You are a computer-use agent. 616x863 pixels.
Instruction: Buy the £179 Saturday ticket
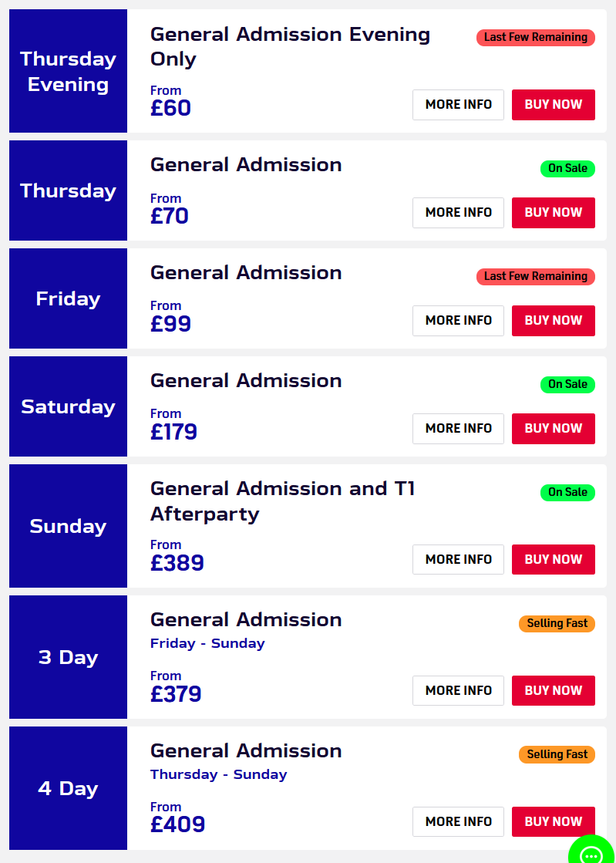[x=554, y=428]
